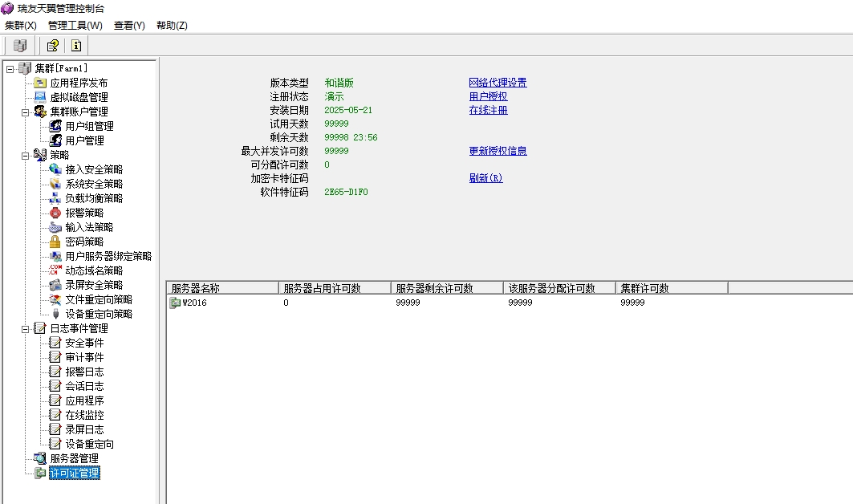This screenshot has height=504, width=853.
Task: Click the 在线注册 link
Action: tap(488, 110)
